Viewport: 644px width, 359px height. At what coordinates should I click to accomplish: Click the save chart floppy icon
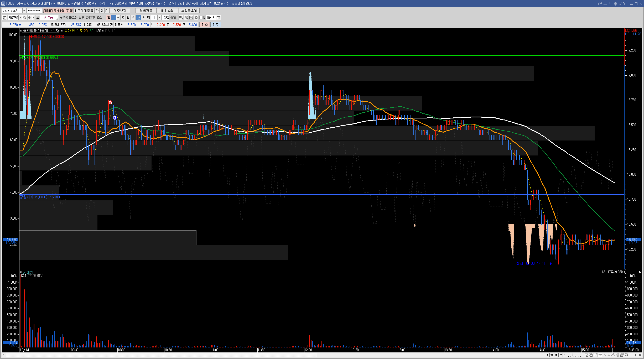[x=191, y=18]
